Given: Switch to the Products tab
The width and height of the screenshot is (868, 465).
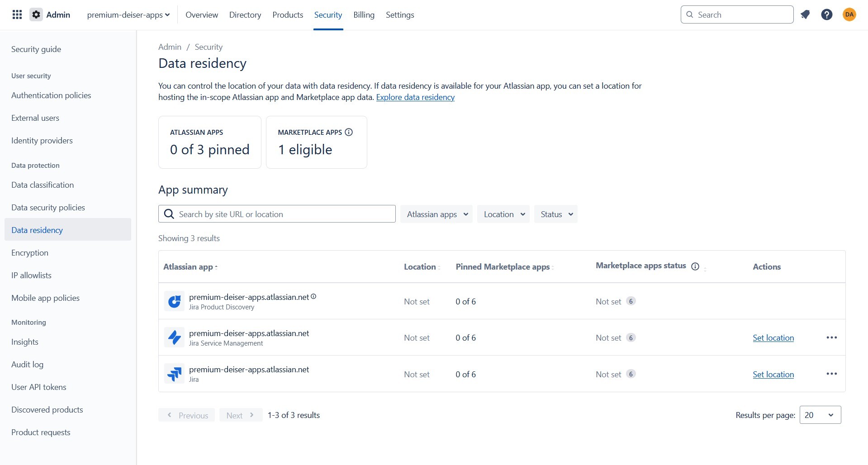Looking at the screenshot, I should (x=288, y=14).
